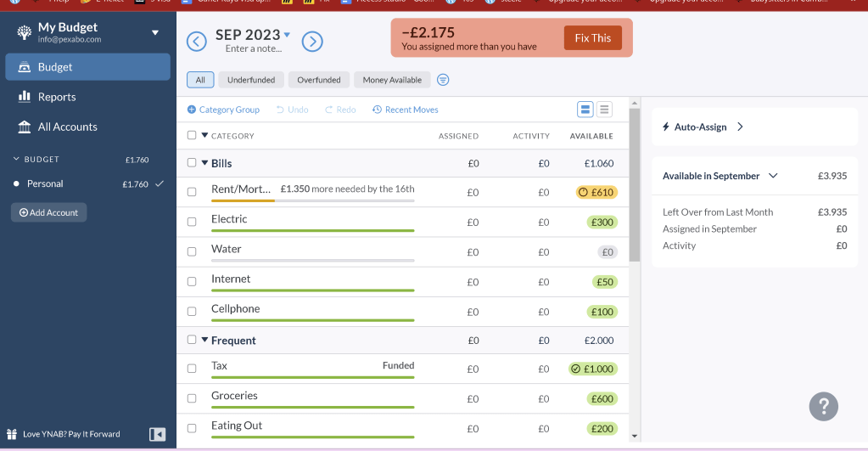
Task: Click the Enter a note field
Action: pyautogui.click(x=254, y=48)
